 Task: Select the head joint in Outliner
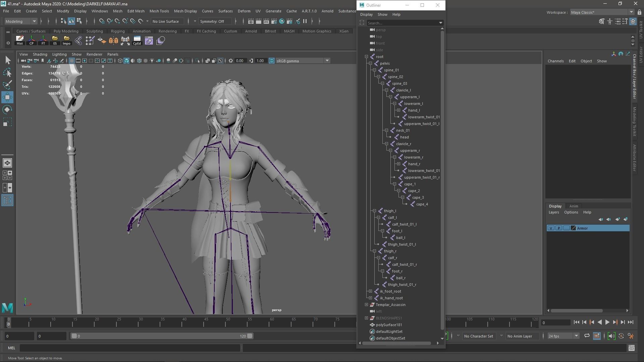(x=404, y=137)
